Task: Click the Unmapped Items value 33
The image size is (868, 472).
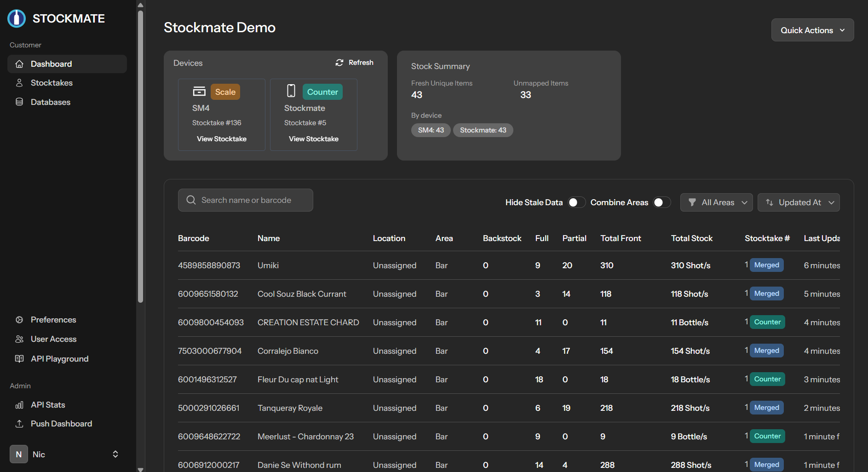Action: (x=526, y=95)
